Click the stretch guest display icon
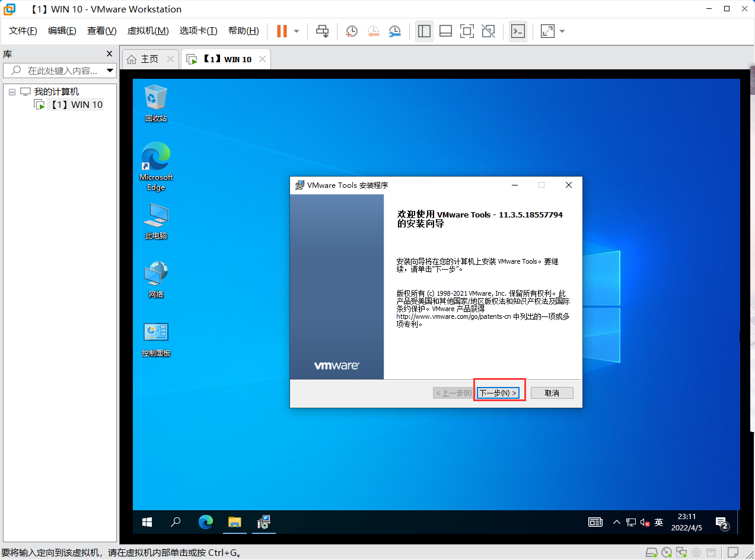The height and width of the screenshot is (560, 755). tap(548, 31)
